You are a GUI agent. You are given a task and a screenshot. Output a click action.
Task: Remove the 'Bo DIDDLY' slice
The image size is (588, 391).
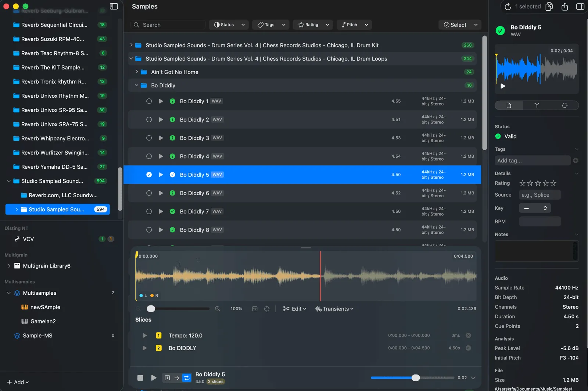pyautogui.click(x=468, y=348)
